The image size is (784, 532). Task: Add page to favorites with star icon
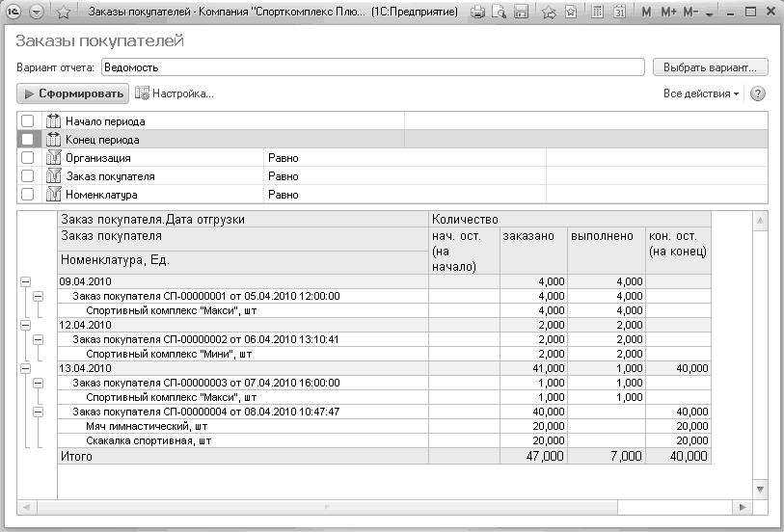(x=64, y=12)
